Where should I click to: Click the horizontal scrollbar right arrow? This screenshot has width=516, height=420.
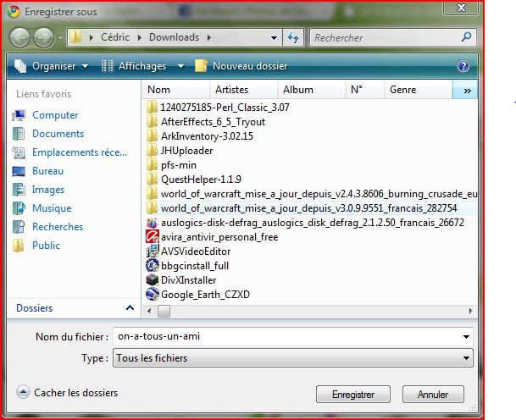(x=470, y=311)
